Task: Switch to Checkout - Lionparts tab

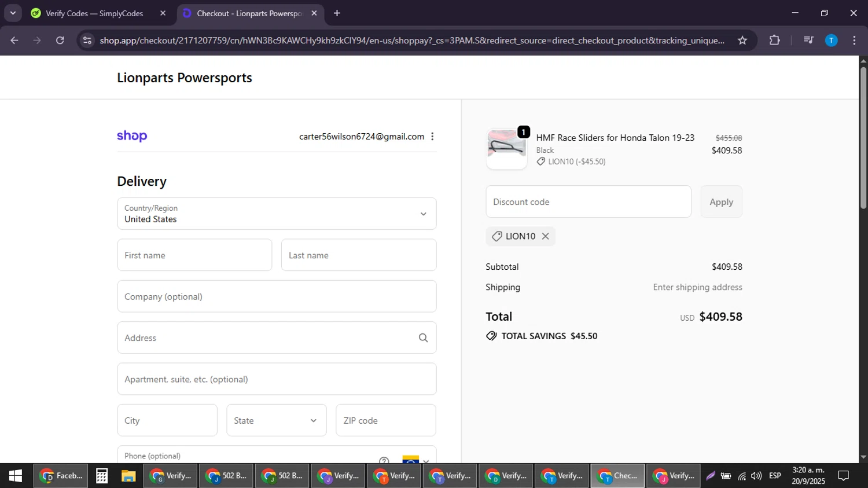Action: click(x=249, y=13)
